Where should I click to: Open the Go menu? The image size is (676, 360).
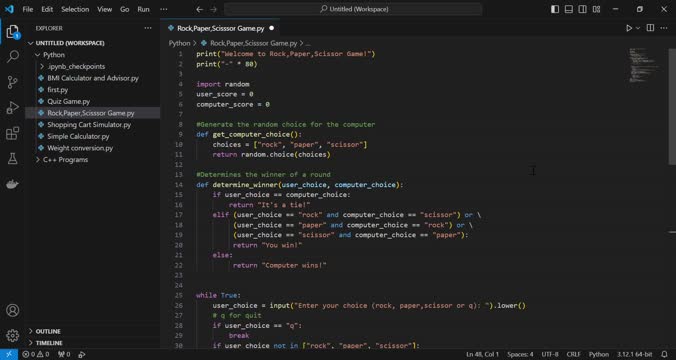[x=125, y=9]
